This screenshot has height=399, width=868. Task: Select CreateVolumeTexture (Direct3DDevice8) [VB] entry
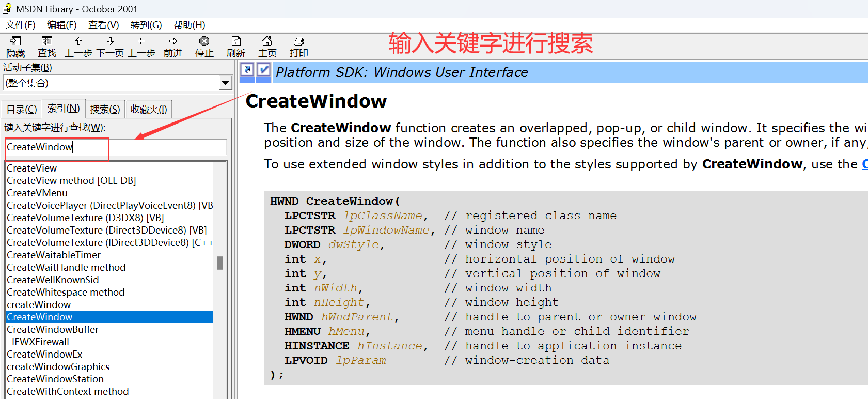(107, 230)
